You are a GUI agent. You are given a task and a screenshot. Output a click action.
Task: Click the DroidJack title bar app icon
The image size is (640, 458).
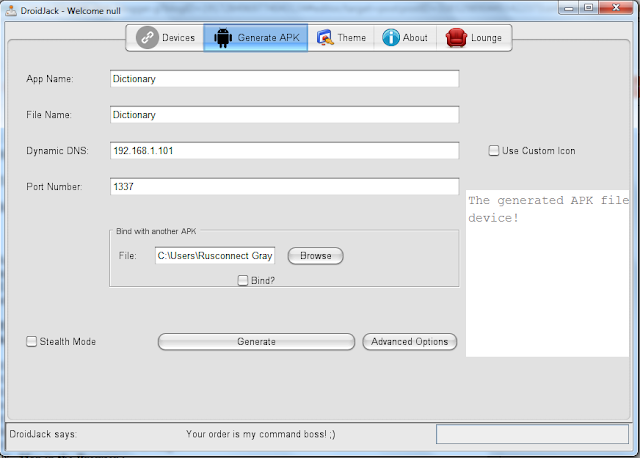click(x=11, y=10)
